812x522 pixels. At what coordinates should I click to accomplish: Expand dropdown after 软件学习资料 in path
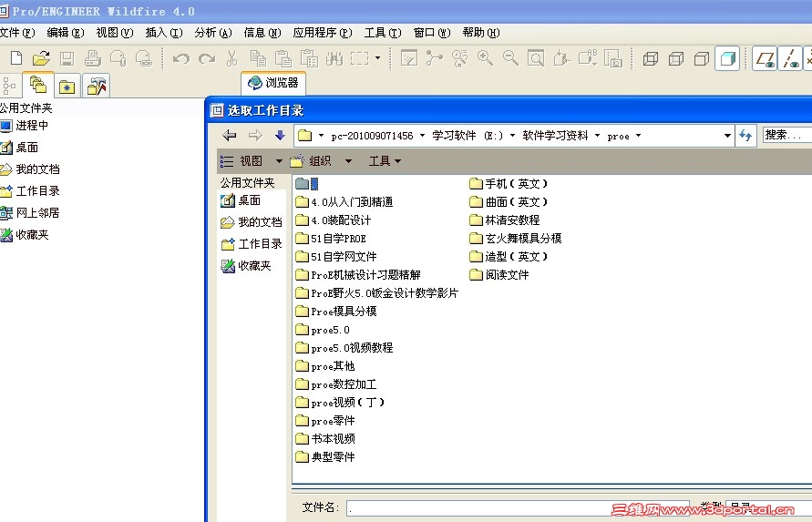597,136
